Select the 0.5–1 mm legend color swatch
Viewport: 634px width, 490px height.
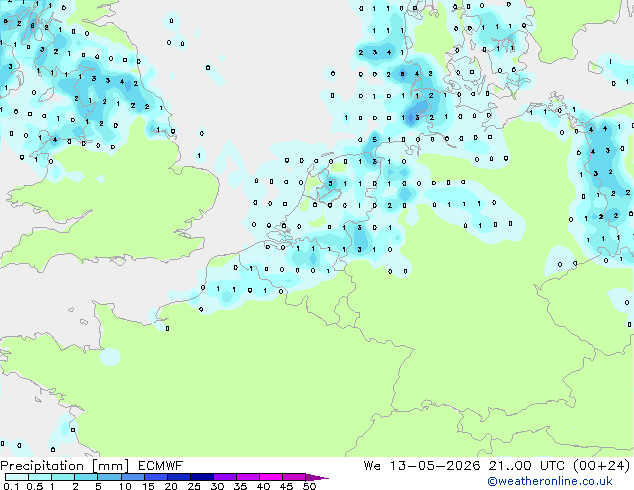point(40,477)
